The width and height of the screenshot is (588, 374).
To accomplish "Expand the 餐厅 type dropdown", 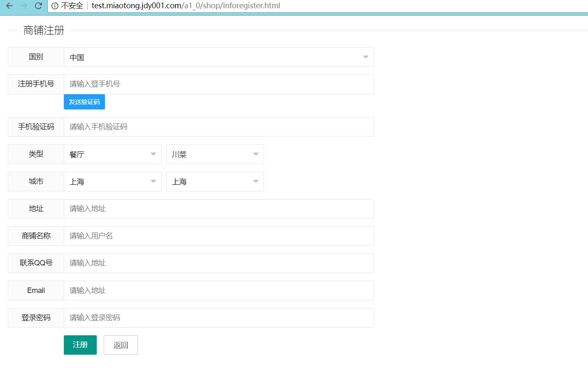I will [112, 154].
